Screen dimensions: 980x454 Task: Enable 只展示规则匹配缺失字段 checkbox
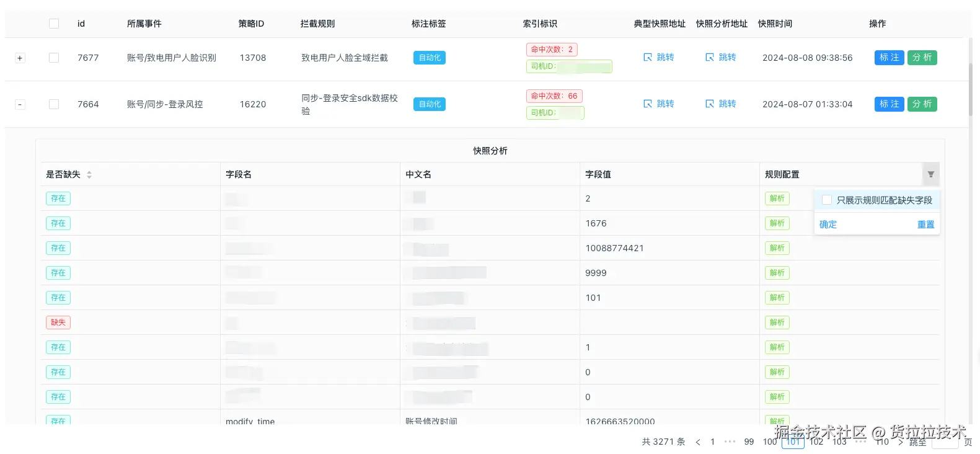[827, 200]
